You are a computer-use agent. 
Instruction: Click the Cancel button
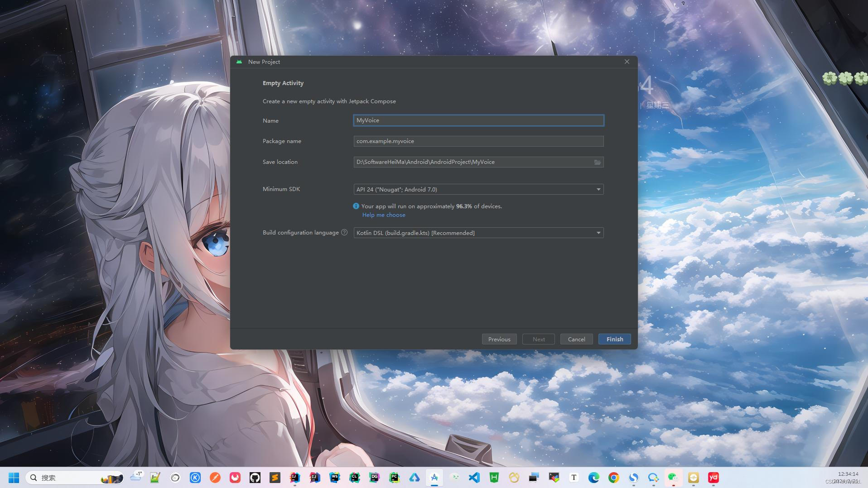pyautogui.click(x=577, y=339)
